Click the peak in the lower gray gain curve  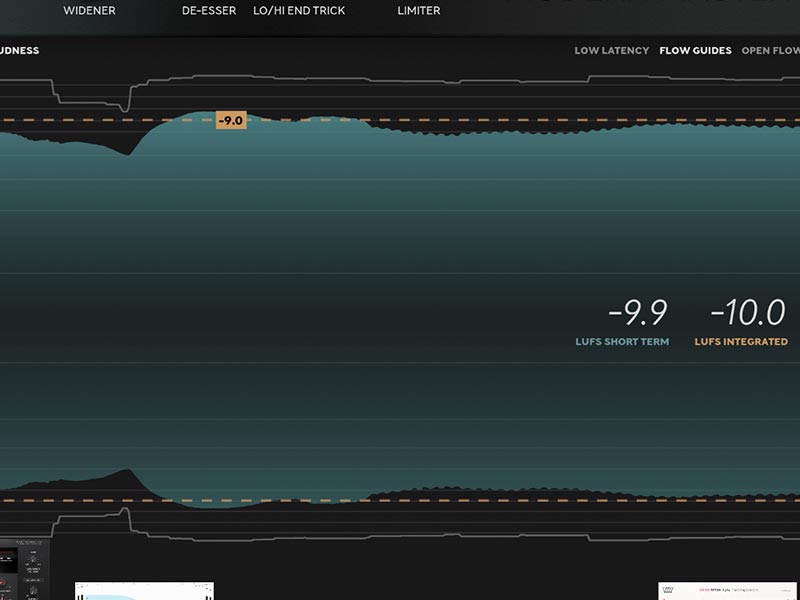coord(125,512)
